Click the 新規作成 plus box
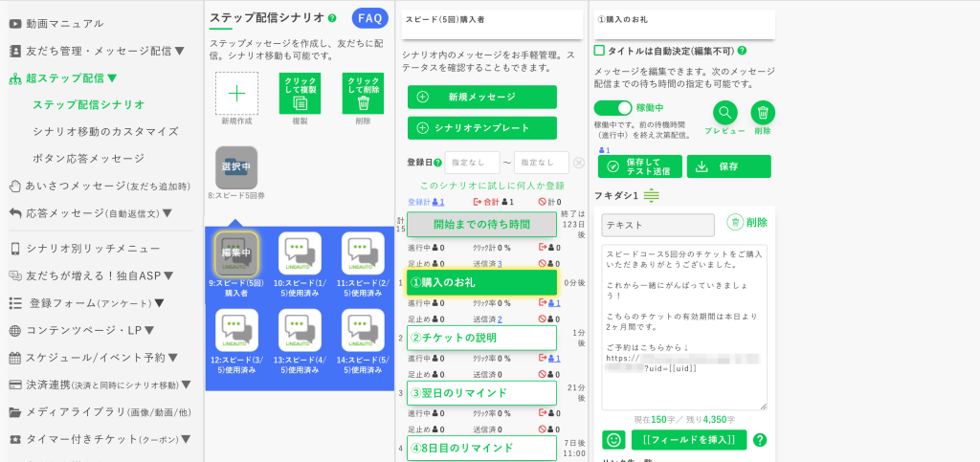The image size is (980, 462). pos(237,94)
